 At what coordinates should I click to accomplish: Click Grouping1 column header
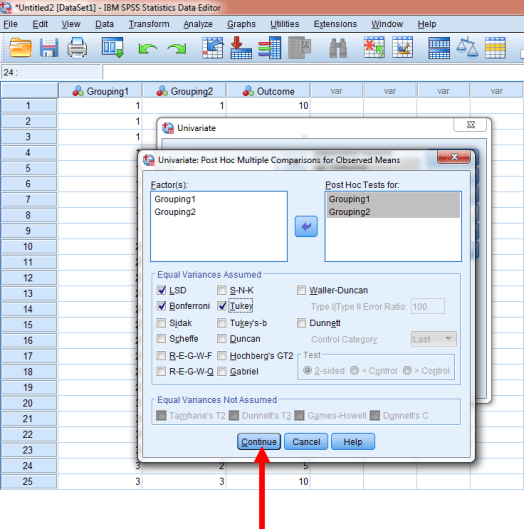pos(100,91)
